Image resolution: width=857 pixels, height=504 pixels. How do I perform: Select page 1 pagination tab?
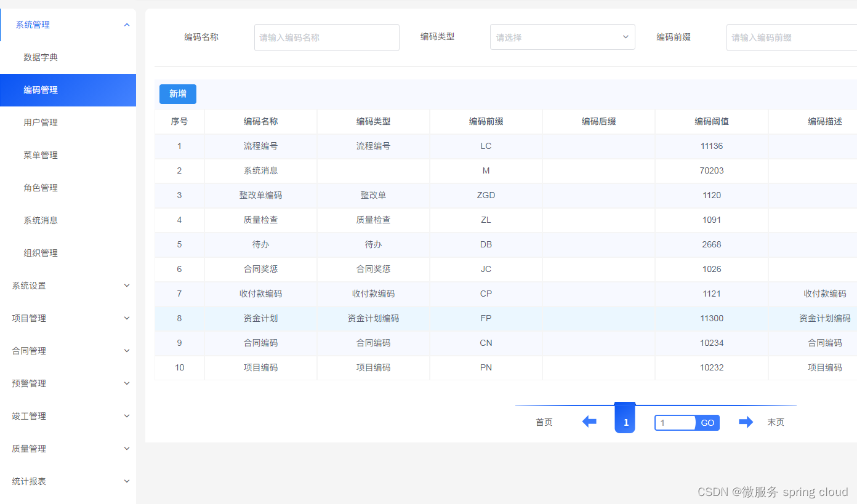point(625,418)
